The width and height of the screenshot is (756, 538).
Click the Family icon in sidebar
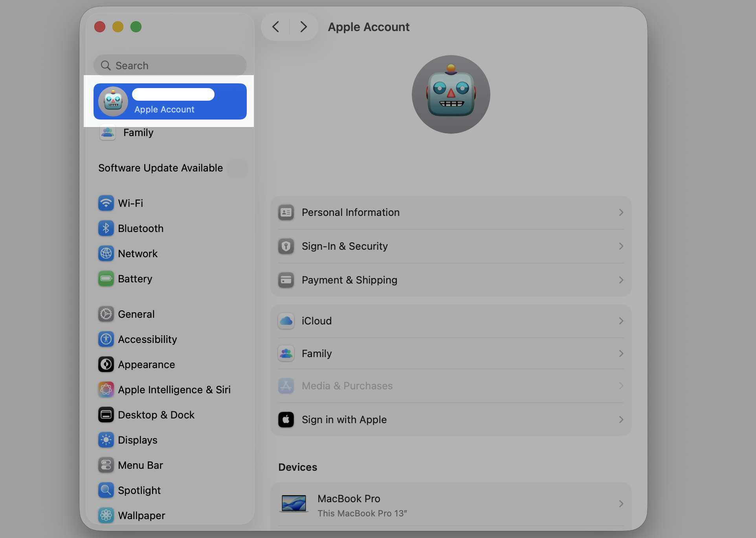click(x=108, y=133)
